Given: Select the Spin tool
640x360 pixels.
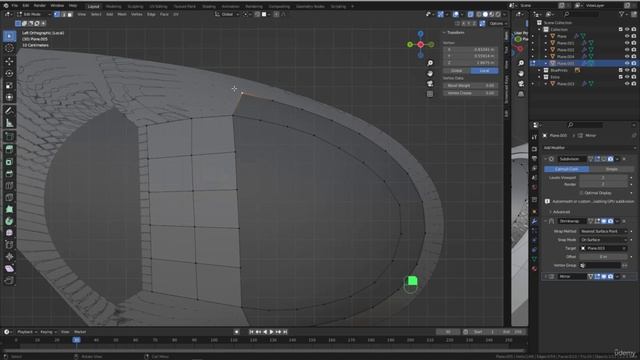Looking at the screenshot, I should pyautogui.click(x=9, y=221).
